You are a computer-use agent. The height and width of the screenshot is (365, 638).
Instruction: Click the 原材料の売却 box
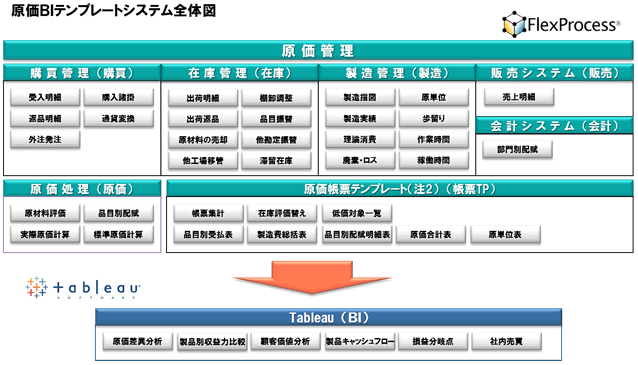(203, 140)
